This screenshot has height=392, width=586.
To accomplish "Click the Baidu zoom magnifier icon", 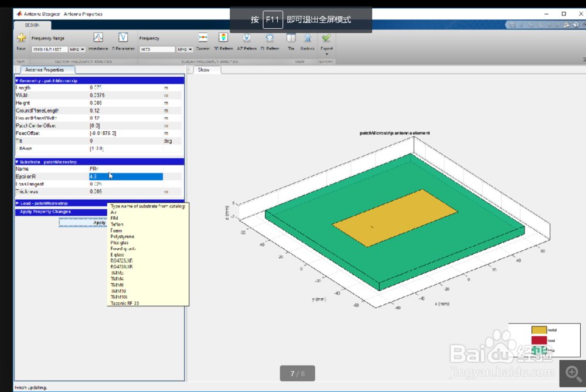I will click(x=573, y=373).
